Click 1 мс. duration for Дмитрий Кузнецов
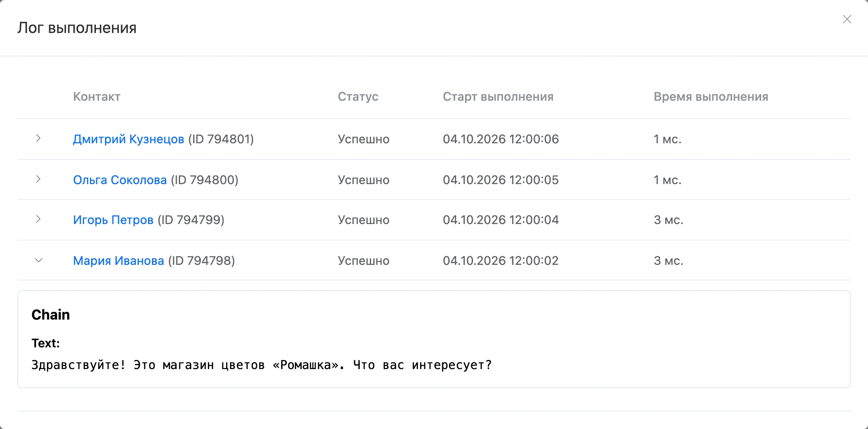Viewport: 868px width, 429px height. coord(667,139)
